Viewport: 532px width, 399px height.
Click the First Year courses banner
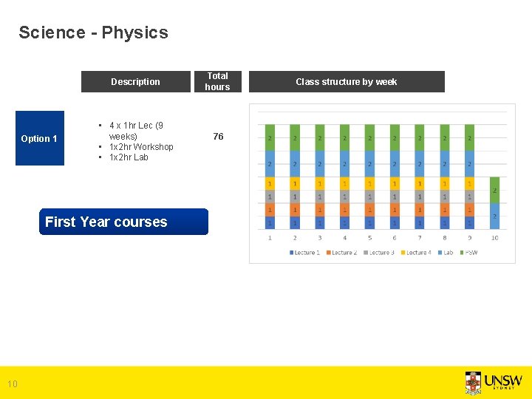[123, 222]
